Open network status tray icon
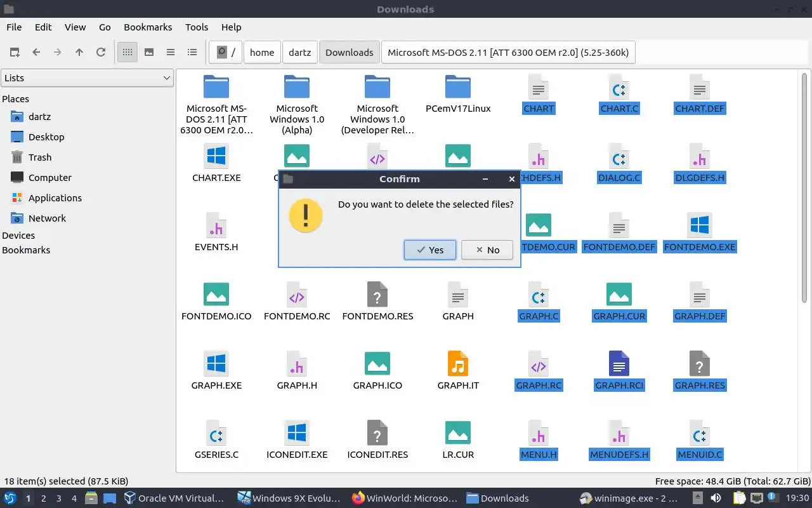The width and height of the screenshot is (812, 508). [756, 498]
